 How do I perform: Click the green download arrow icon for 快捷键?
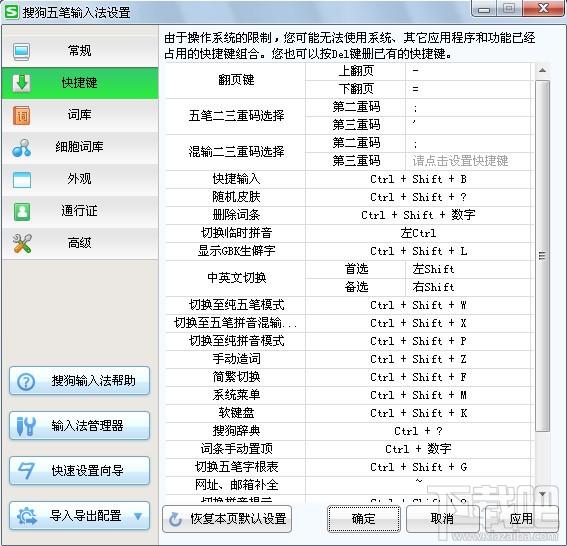coord(22,83)
